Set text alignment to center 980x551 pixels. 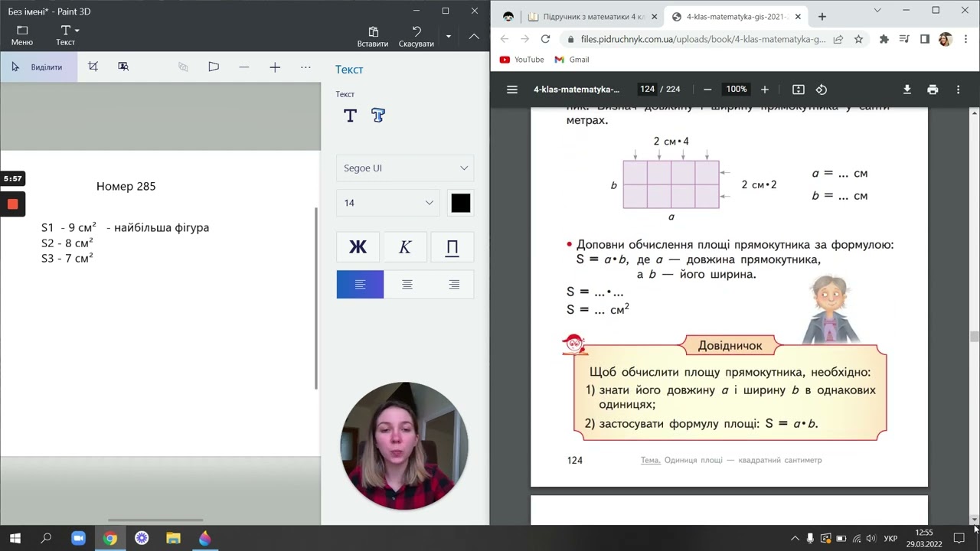[407, 285]
